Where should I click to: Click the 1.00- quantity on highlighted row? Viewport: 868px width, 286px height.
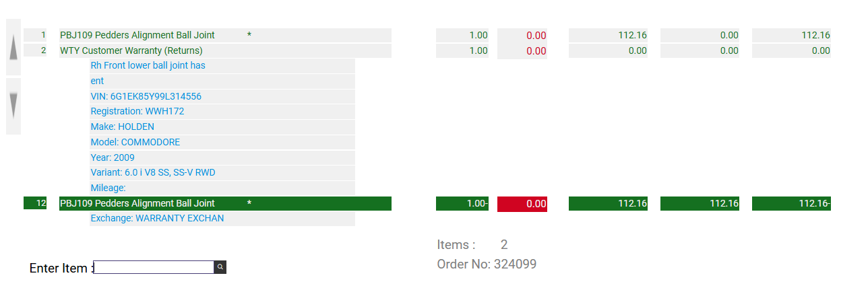pos(462,203)
